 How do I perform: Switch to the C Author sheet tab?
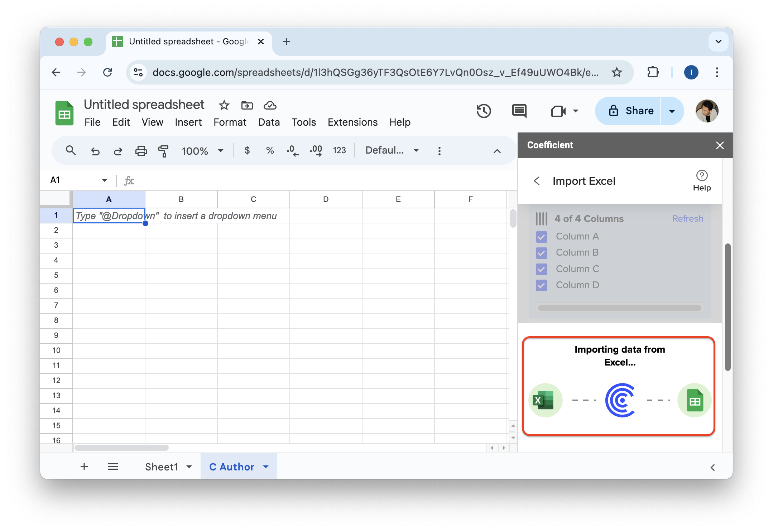click(232, 466)
